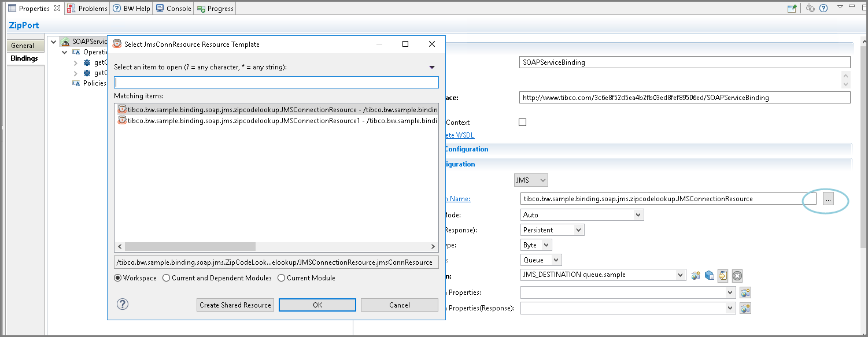Screen dimensions: 868x337
Task: Minimize the Properties view panel
Action: click(x=853, y=7)
